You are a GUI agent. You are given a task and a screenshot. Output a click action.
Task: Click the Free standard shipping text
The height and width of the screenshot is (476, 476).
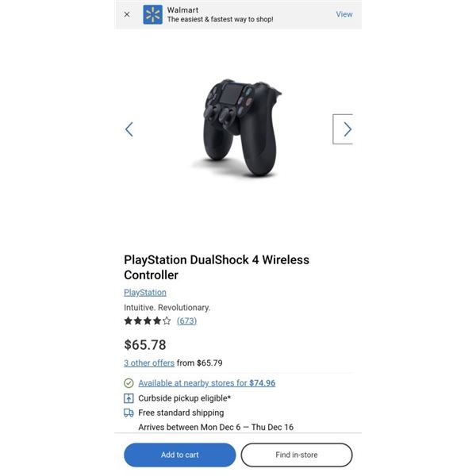pyautogui.click(x=181, y=413)
